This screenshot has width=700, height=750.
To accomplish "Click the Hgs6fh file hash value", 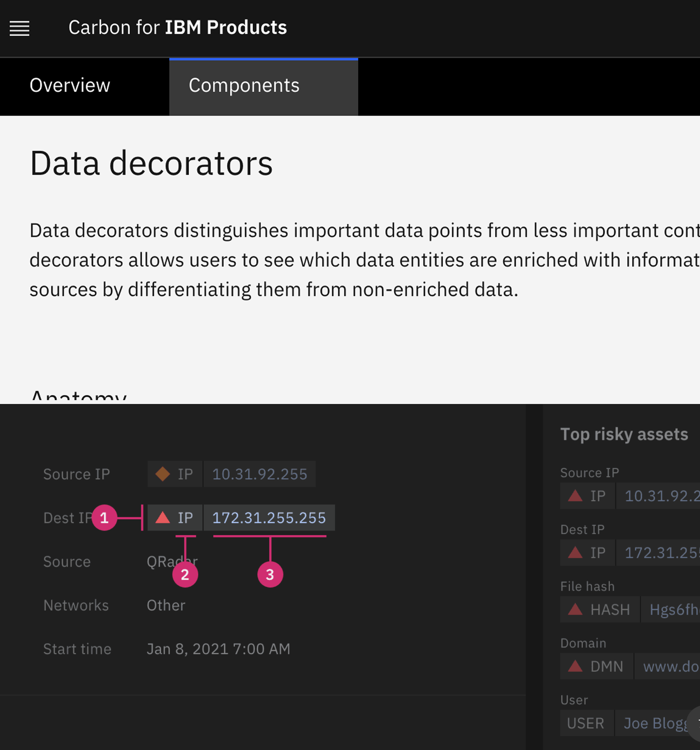I will coord(673,610).
